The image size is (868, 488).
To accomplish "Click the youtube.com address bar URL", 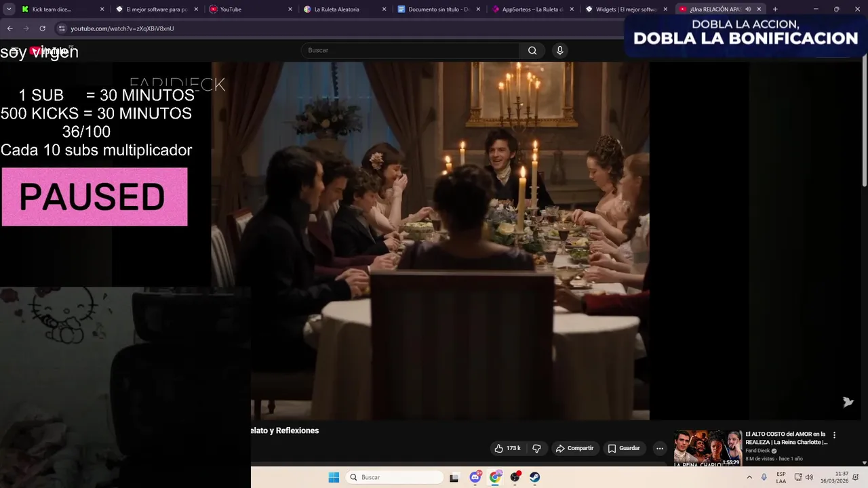I will pyautogui.click(x=122, y=28).
